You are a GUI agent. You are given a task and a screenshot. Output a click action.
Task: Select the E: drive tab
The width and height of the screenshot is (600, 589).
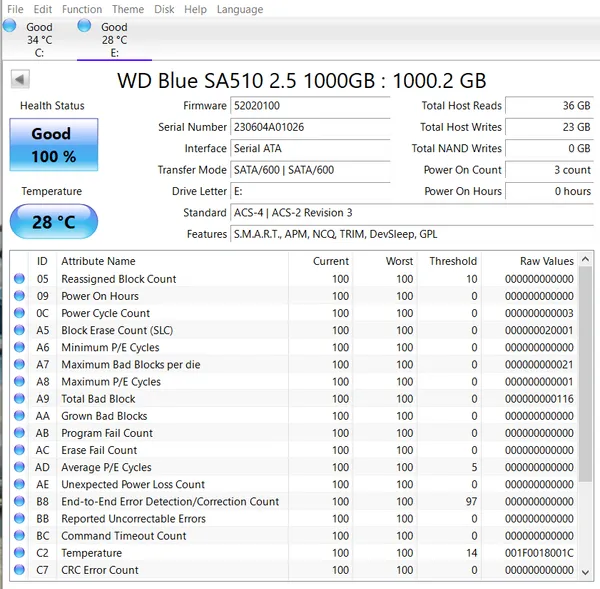click(x=114, y=39)
